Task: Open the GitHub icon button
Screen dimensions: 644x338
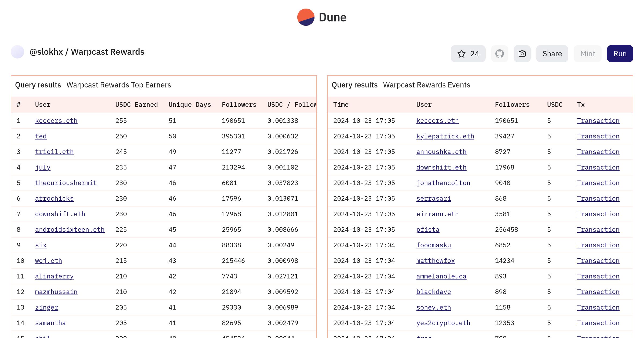Action: [x=499, y=54]
